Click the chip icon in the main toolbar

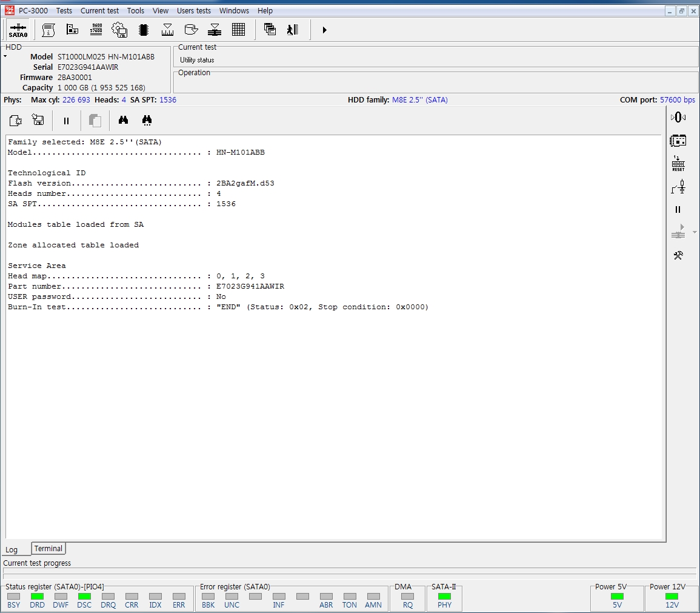click(x=144, y=30)
